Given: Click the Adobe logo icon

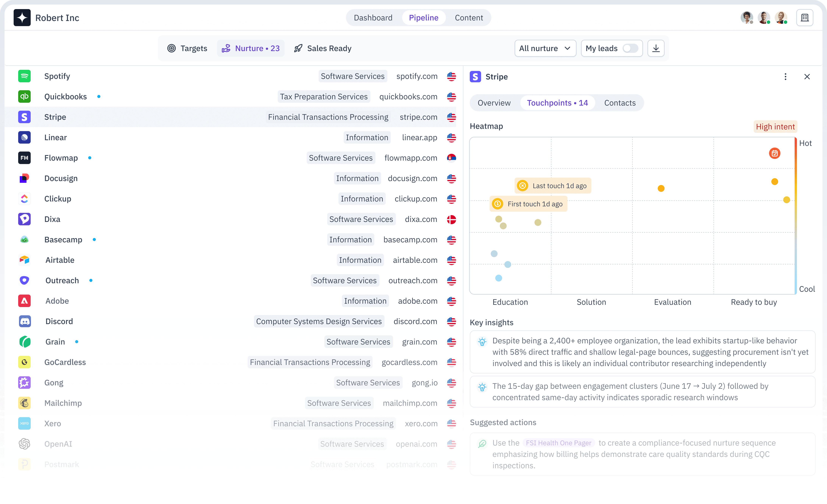Looking at the screenshot, I should pyautogui.click(x=24, y=301).
